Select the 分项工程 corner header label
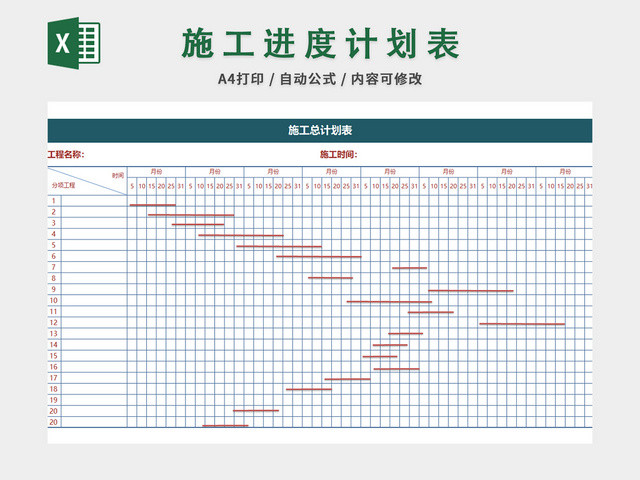The height and width of the screenshot is (480, 640). click(63, 185)
